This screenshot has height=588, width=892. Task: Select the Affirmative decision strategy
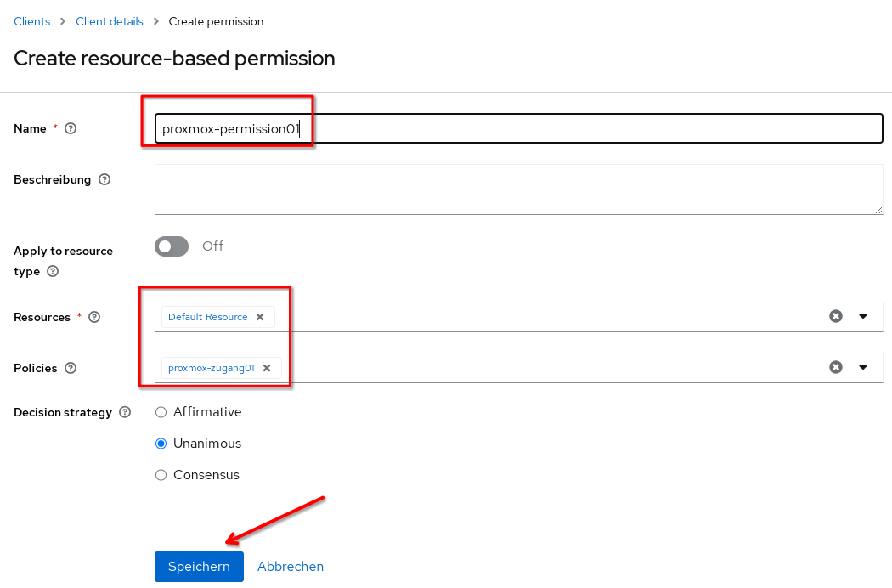click(x=161, y=412)
